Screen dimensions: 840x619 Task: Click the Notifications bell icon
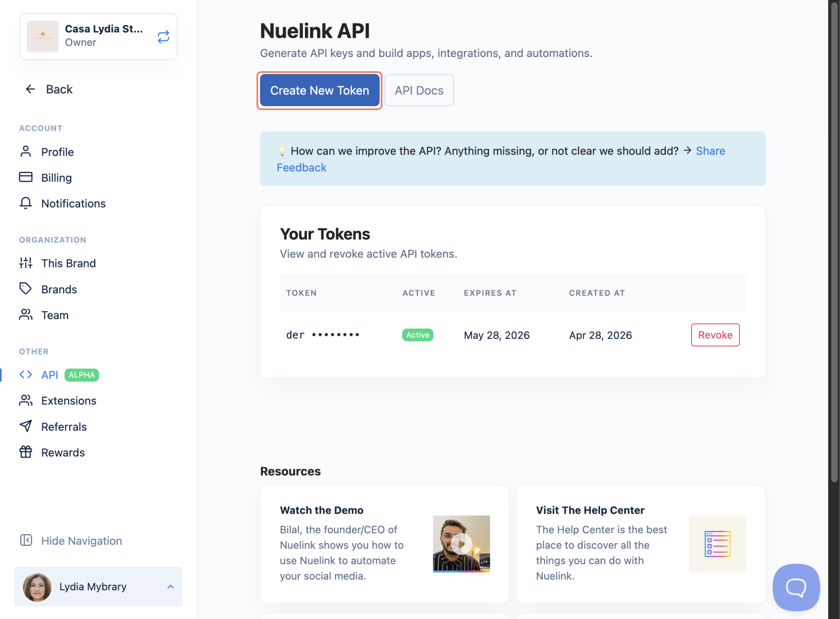[x=25, y=203]
